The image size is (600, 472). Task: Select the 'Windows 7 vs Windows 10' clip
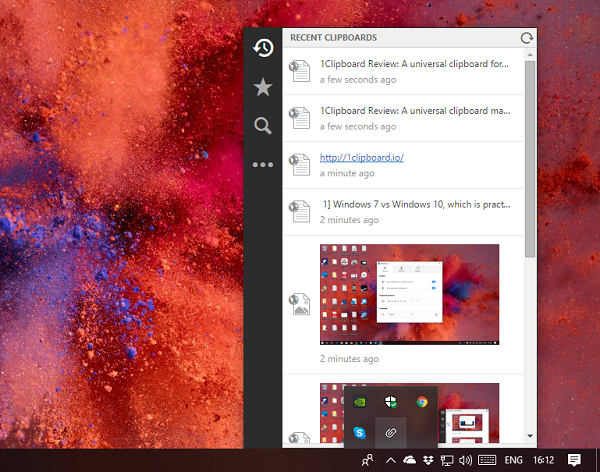pos(403,212)
